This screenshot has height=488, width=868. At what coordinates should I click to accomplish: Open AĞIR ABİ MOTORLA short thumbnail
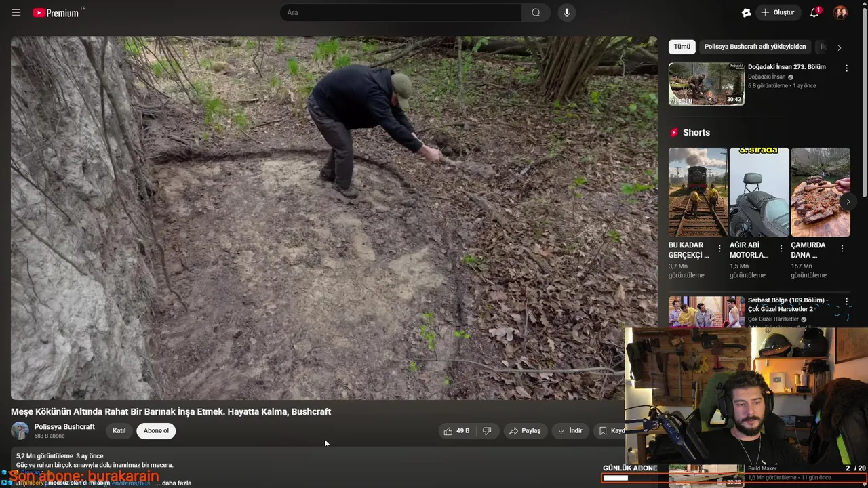coord(759,192)
